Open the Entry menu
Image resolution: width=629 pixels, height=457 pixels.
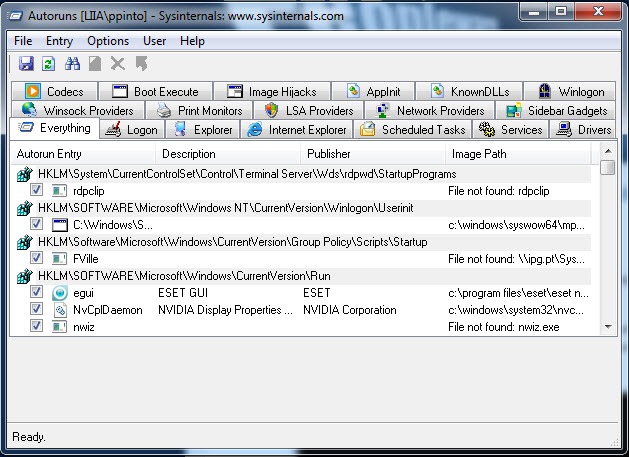[x=59, y=41]
